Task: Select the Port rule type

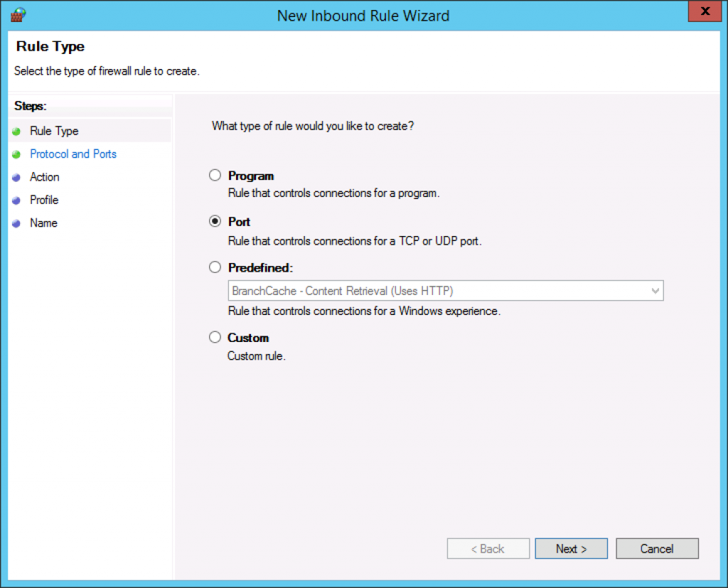Action: pos(215,221)
